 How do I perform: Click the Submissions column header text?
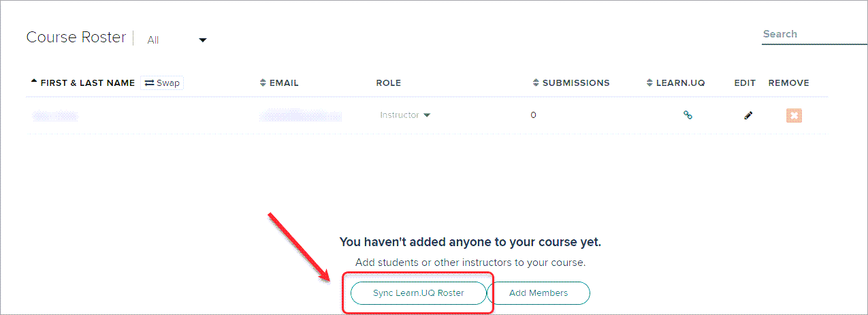(x=576, y=83)
